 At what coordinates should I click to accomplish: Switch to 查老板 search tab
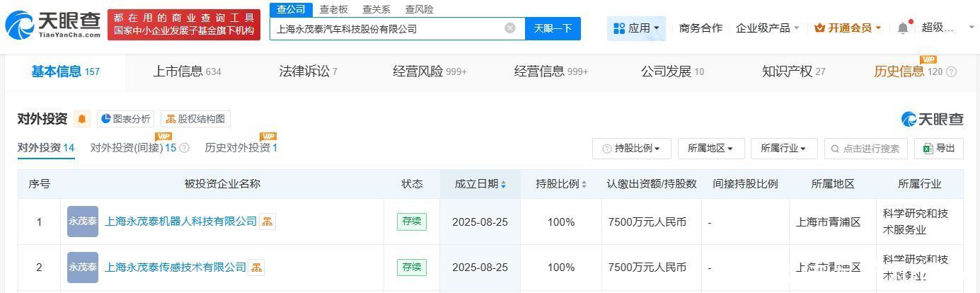[333, 9]
